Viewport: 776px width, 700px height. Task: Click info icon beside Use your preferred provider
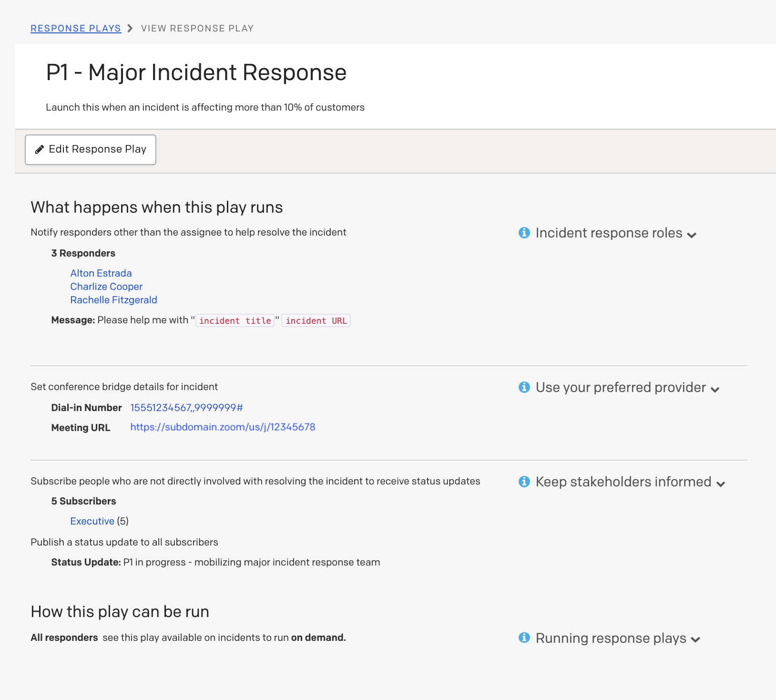click(x=524, y=387)
